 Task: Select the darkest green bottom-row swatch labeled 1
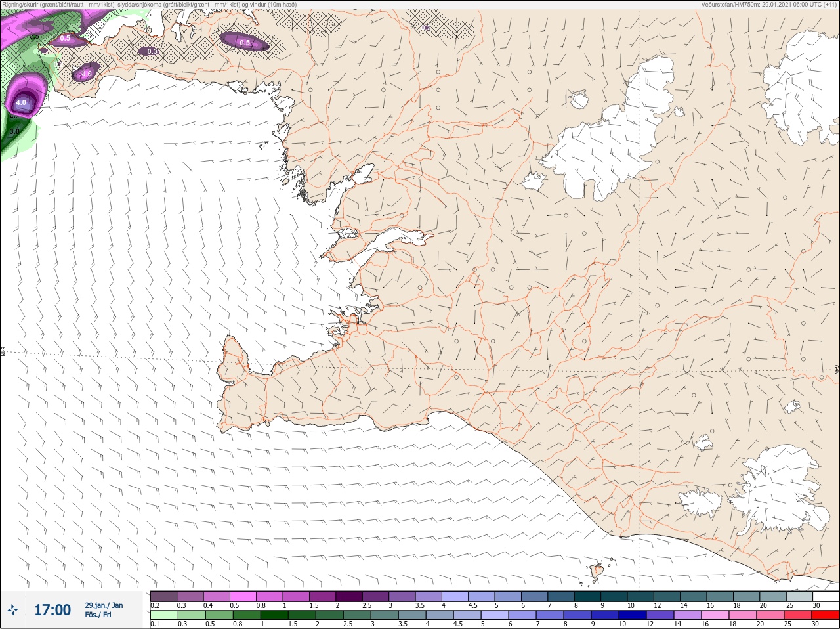tap(273, 615)
